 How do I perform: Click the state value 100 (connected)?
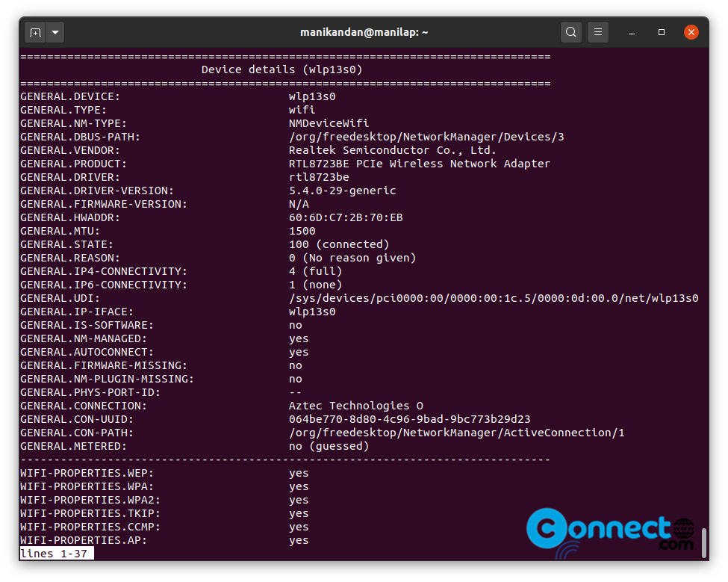click(x=339, y=244)
